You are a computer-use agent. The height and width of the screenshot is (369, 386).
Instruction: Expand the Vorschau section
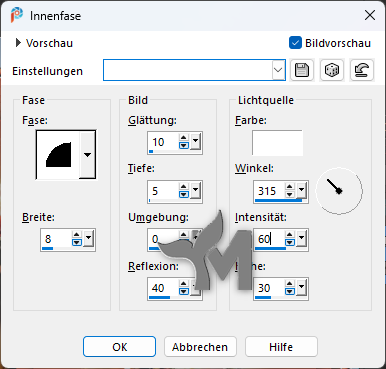(18, 43)
